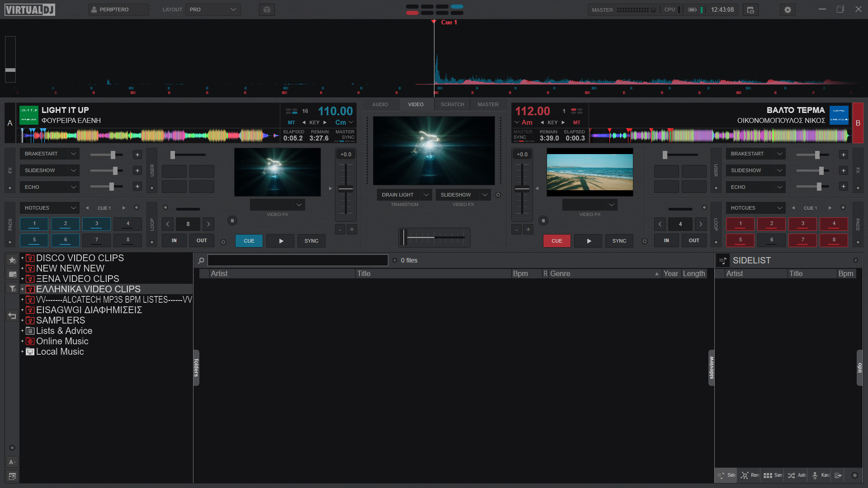Screen dimensions: 868x488
Task: Open the info side tab
Action: [x=859, y=368]
